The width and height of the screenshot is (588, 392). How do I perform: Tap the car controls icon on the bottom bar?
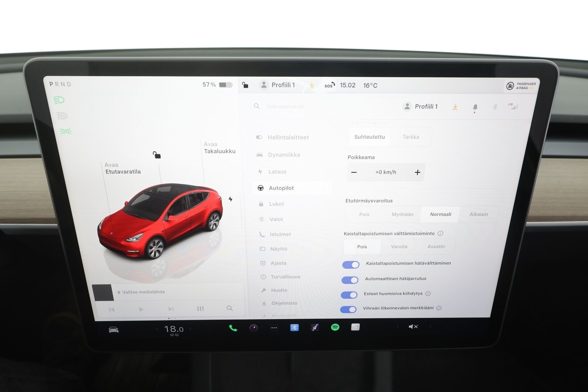tap(114, 330)
